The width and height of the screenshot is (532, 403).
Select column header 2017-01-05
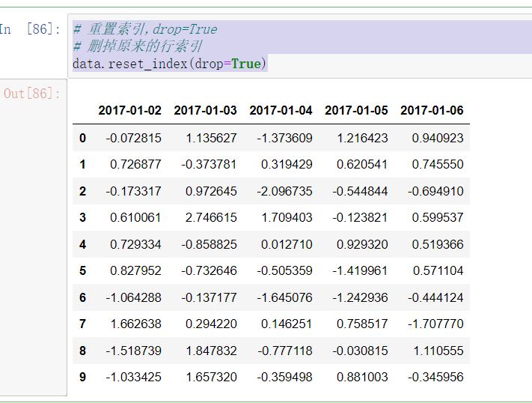click(x=356, y=110)
